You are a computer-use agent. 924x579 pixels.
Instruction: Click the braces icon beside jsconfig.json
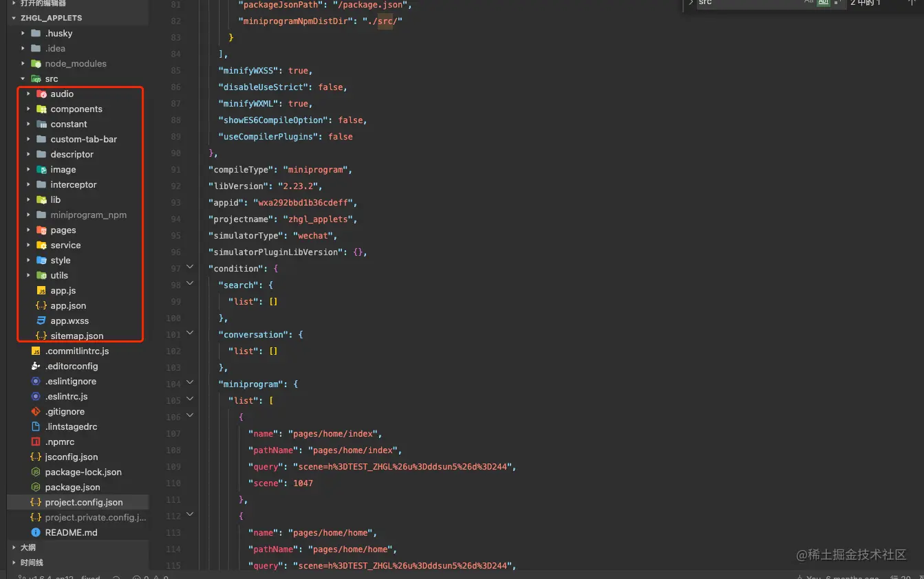[36, 457]
